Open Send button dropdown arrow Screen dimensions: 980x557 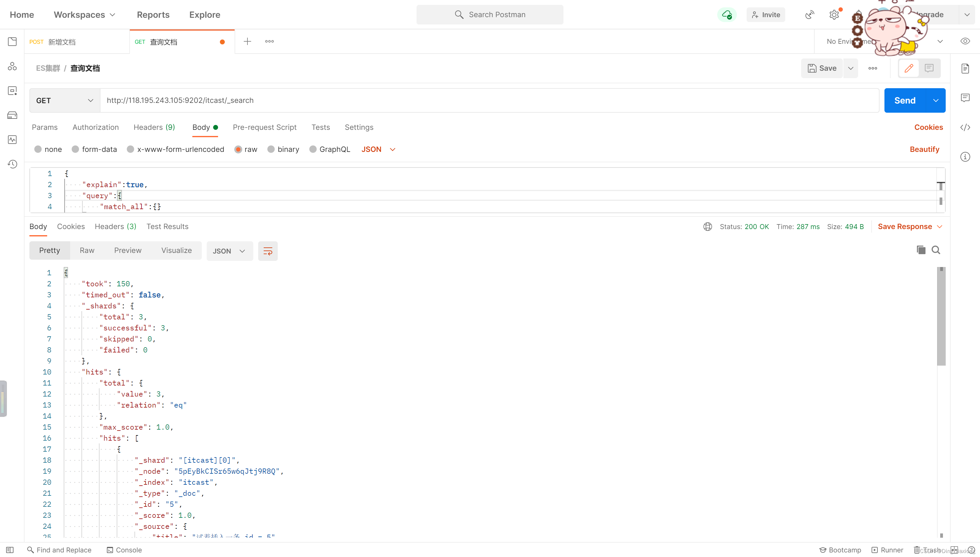click(x=936, y=100)
